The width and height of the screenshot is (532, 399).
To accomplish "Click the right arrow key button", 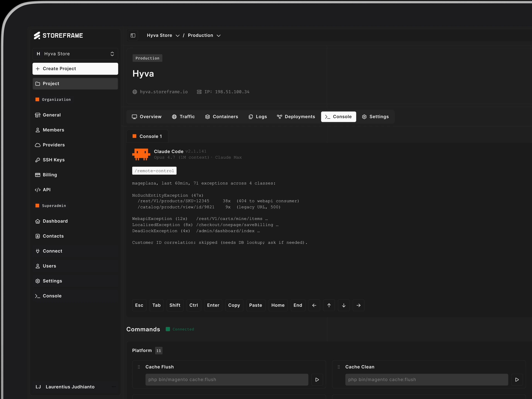I will (358, 305).
